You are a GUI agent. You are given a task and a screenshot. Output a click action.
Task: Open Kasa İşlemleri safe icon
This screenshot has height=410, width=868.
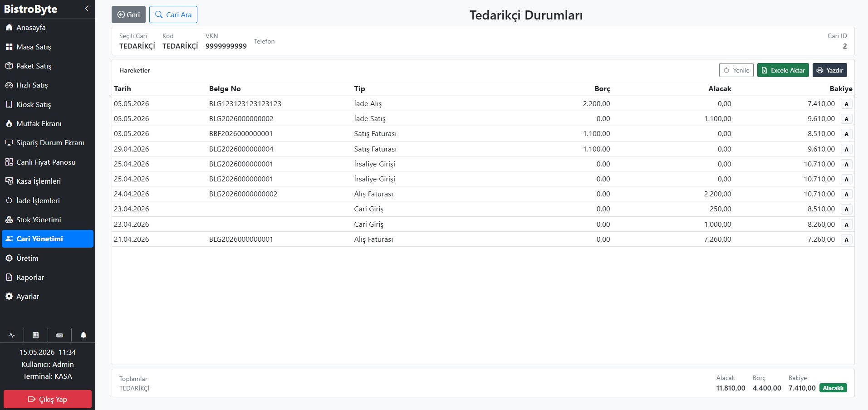click(9, 181)
